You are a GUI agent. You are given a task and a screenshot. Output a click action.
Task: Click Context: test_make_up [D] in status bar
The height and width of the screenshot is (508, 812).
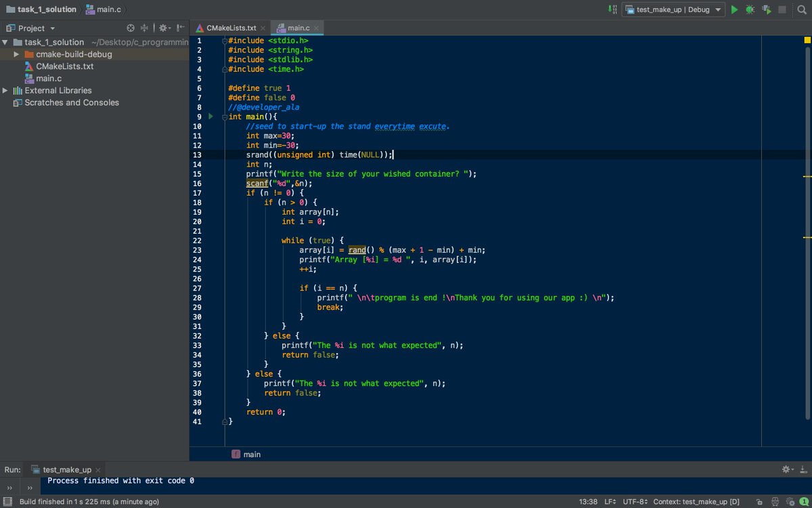tap(696, 502)
